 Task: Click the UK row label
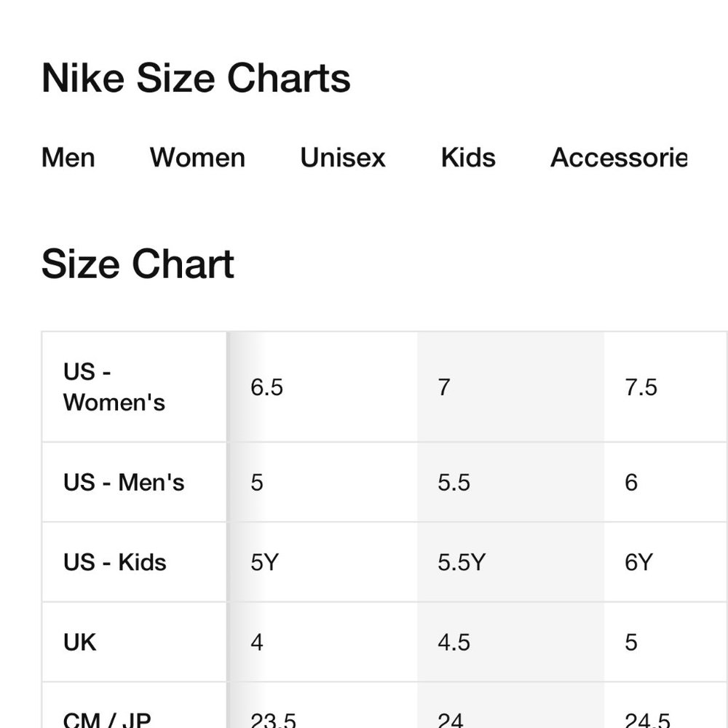(80, 642)
